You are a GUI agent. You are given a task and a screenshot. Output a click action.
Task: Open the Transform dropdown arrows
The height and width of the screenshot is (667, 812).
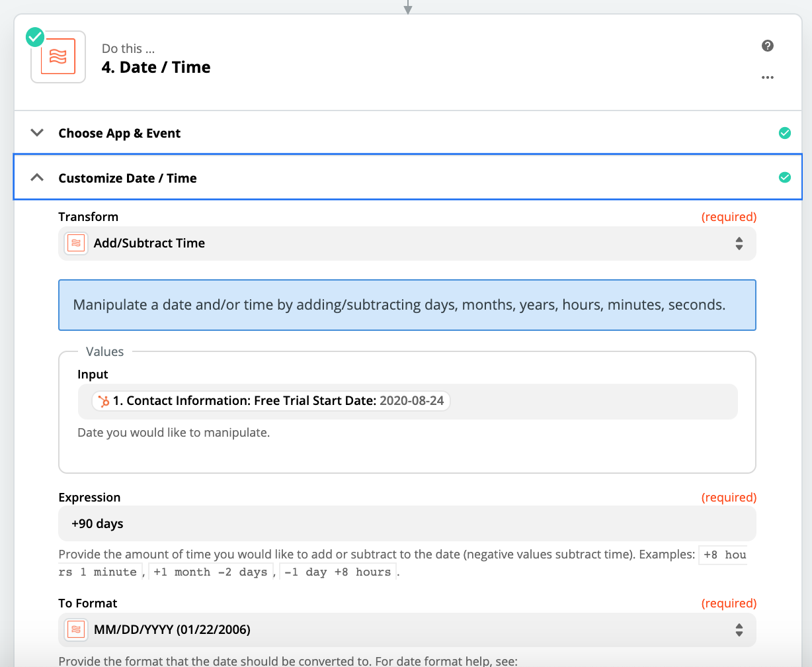pyautogui.click(x=739, y=244)
